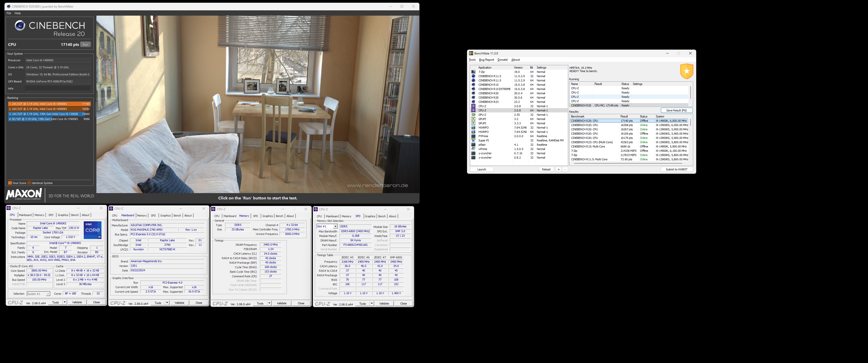Switch to Graphics tab in CPU-Z Mainboard window
868x363 pixels.
tap(166, 216)
